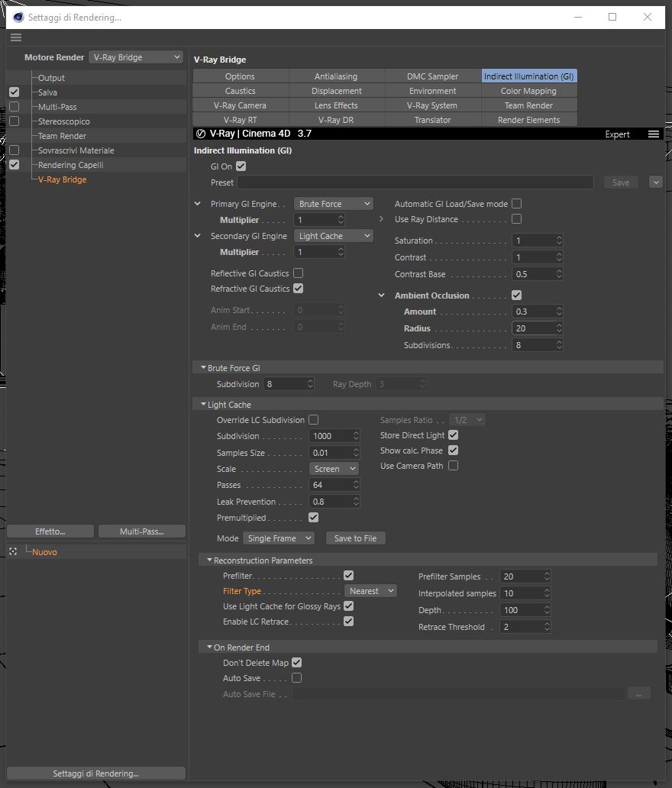Click the V-Ray panel hamburger menu next to Expert
The width and height of the screenshot is (672, 788).
coord(654,134)
